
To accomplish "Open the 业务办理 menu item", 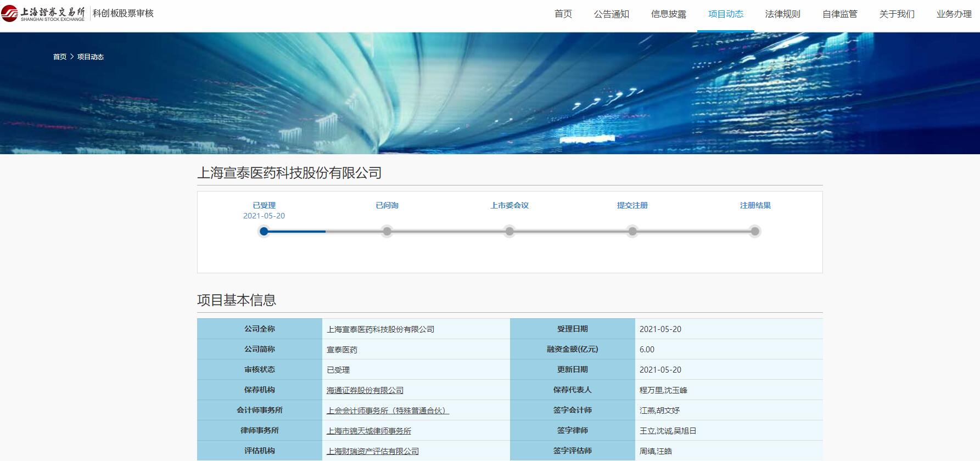I will tap(954, 14).
